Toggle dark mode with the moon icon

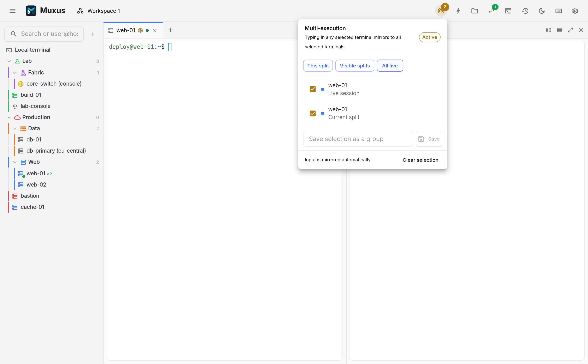542,11
